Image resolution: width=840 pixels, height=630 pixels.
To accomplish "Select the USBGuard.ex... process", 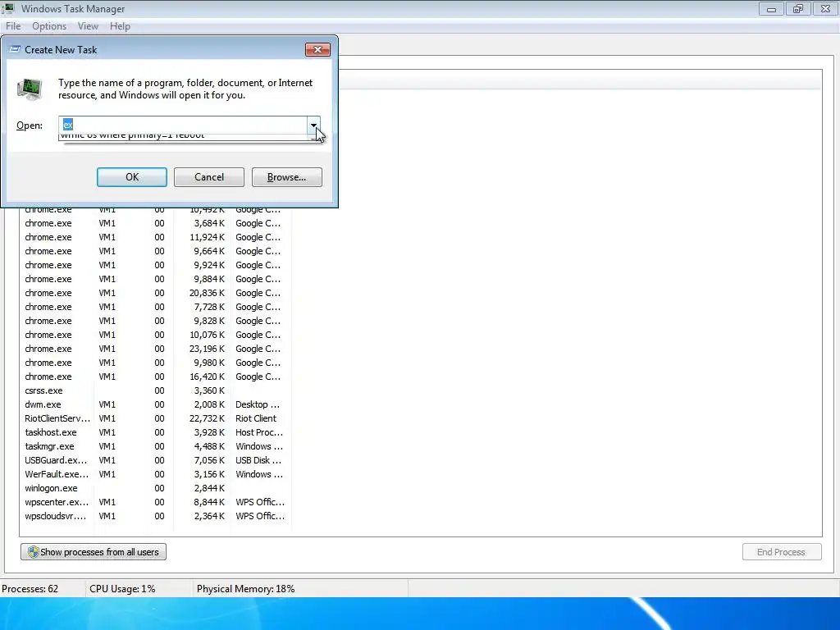I will [155, 460].
